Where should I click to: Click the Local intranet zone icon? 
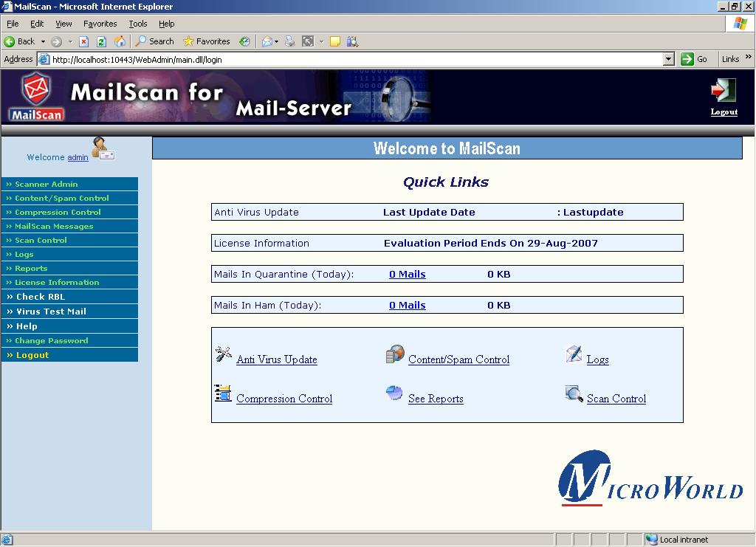(x=651, y=540)
